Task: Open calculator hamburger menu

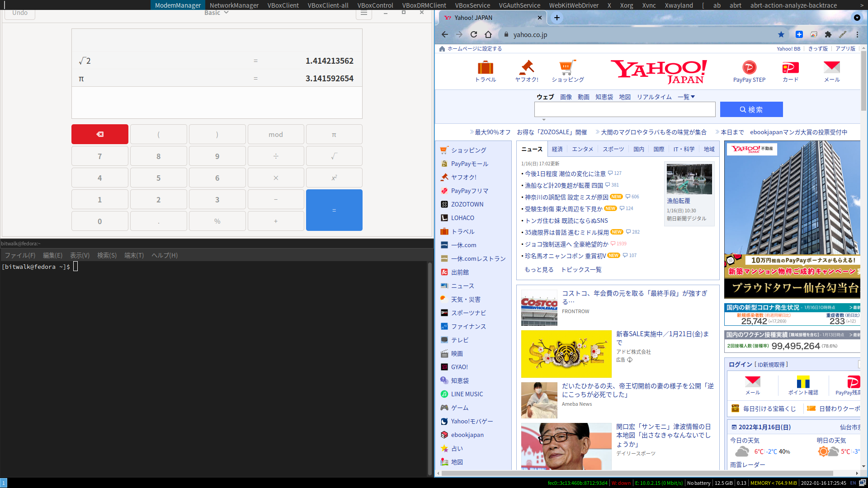Action: click(363, 13)
